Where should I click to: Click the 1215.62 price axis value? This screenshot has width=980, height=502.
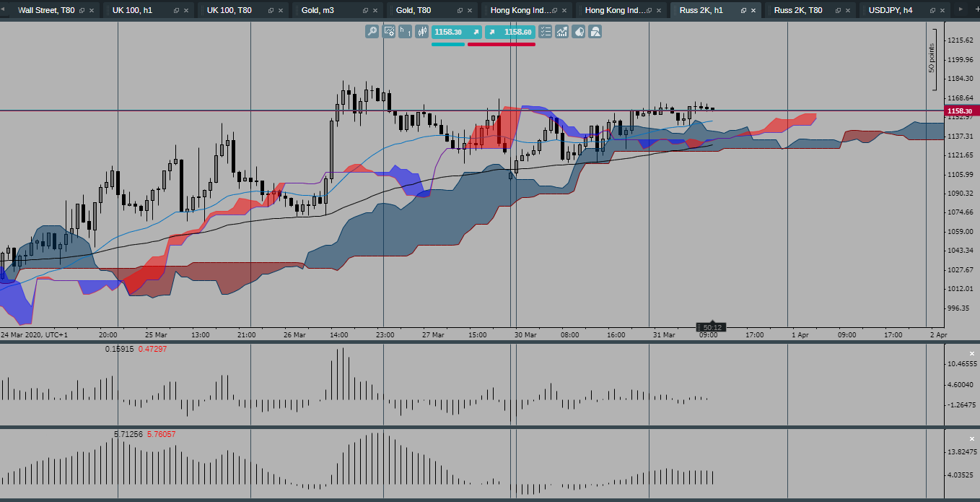click(962, 40)
